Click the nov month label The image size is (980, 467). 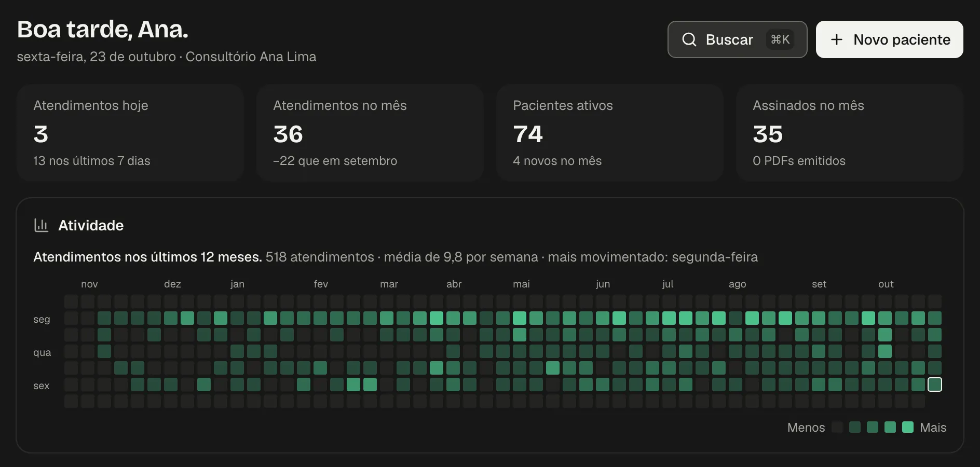pos(89,284)
